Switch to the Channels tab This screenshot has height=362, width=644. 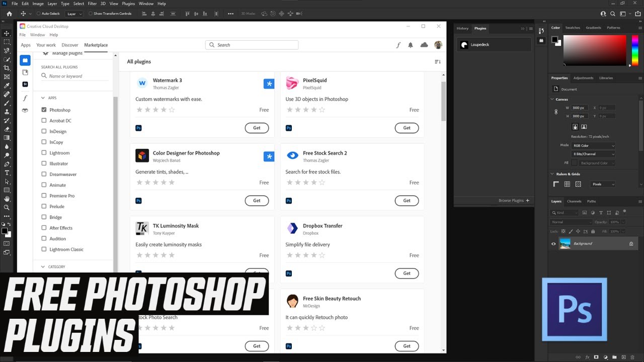pyautogui.click(x=574, y=201)
